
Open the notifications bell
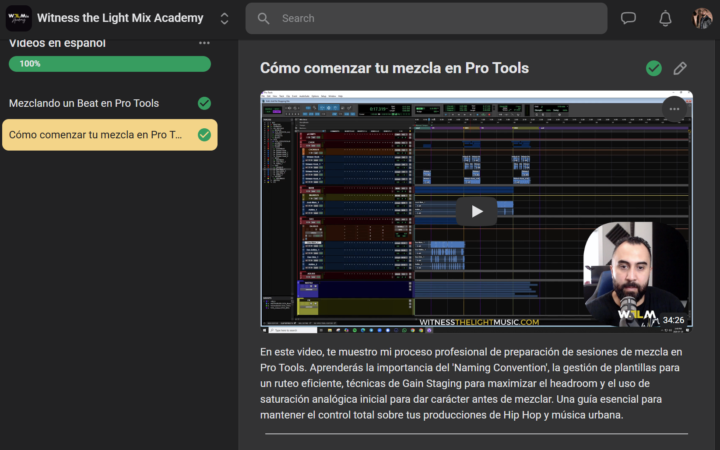click(x=665, y=18)
